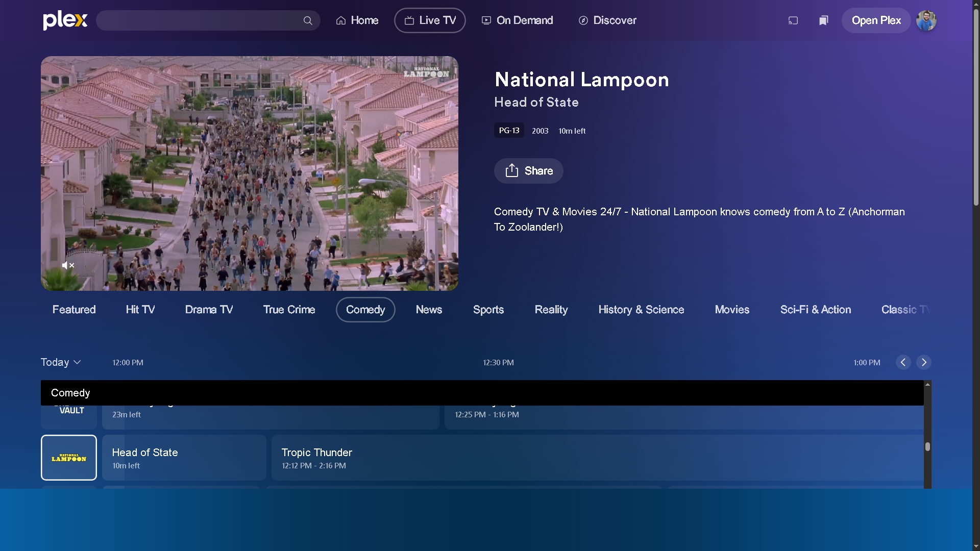The height and width of the screenshot is (551, 980).
Task: Click the National Lampoon channel logo
Action: point(69,458)
